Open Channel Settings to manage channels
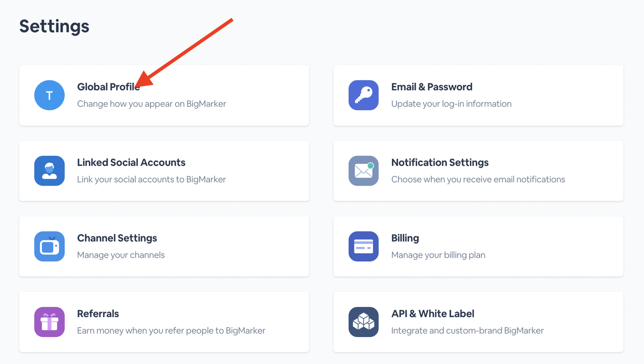This screenshot has width=644, height=364. (x=117, y=238)
